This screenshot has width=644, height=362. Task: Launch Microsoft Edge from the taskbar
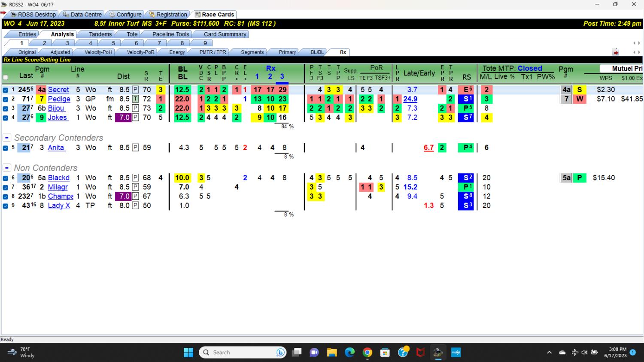point(349,353)
